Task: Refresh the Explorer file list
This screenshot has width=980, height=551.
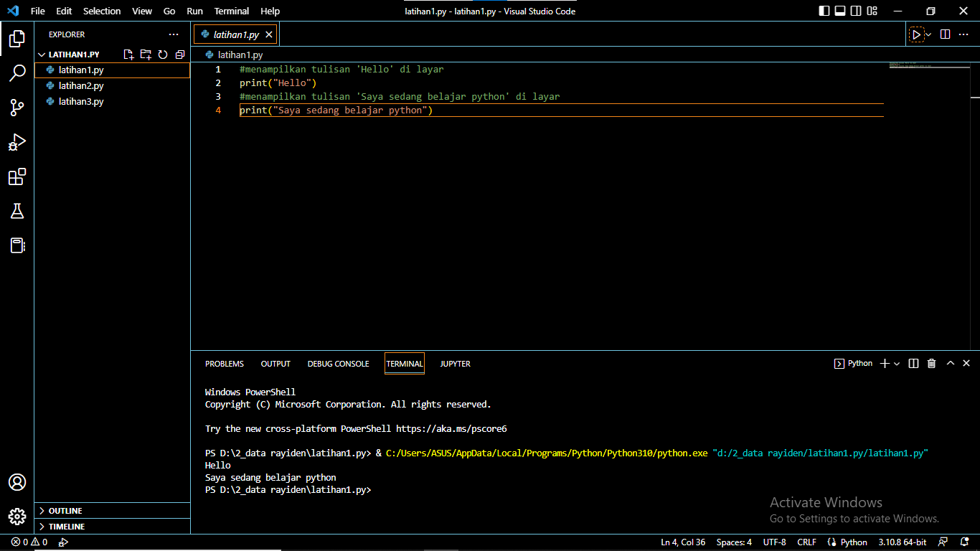Action: [x=163, y=54]
